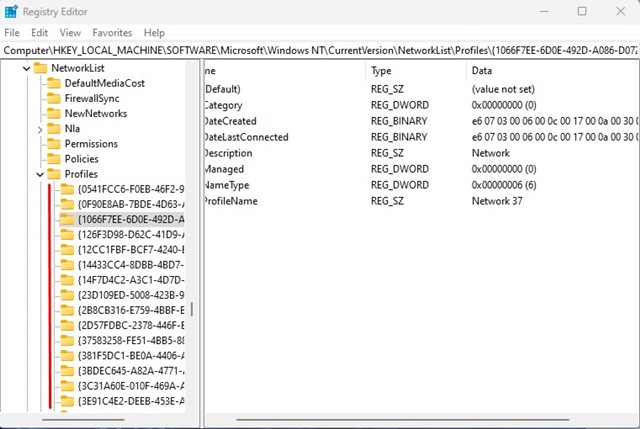Select the Description value name
This screenshot has width=640, height=429.
click(x=229, y=153)
